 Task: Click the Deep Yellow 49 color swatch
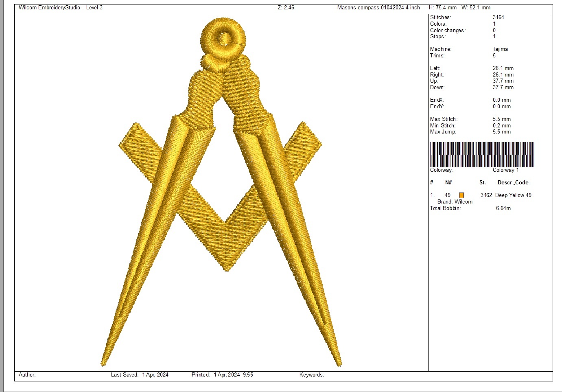click(x=461, y=195)
